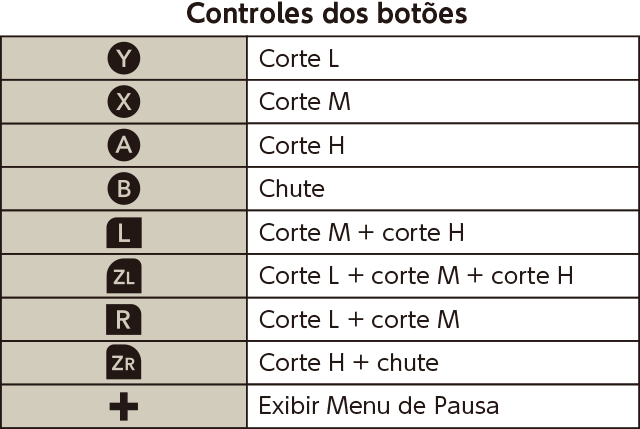Image resolution: width=640 pixels, height=429 pixels.
Task: Click "Corte M + corte H" text
Action: pos(362,233)
